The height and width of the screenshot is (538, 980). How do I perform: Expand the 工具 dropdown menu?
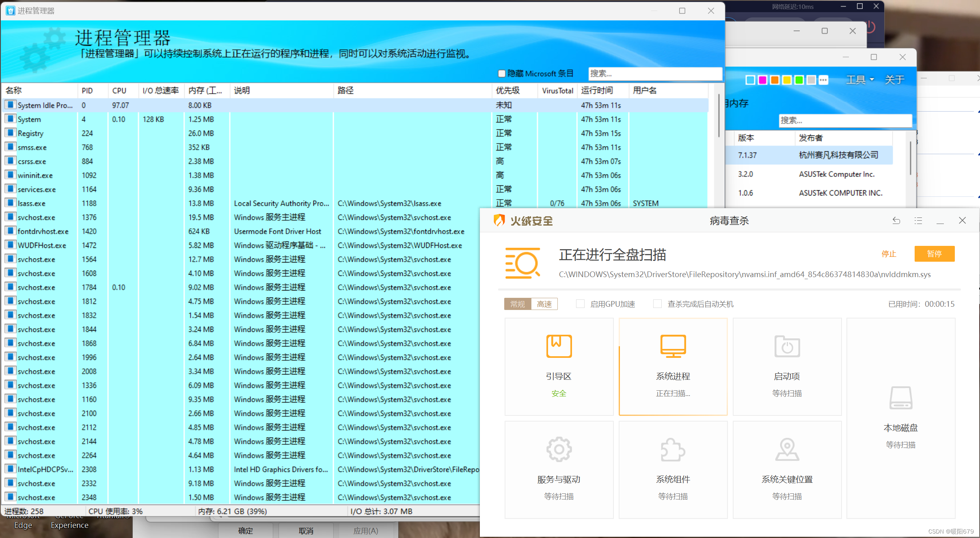tap(859, 80)
